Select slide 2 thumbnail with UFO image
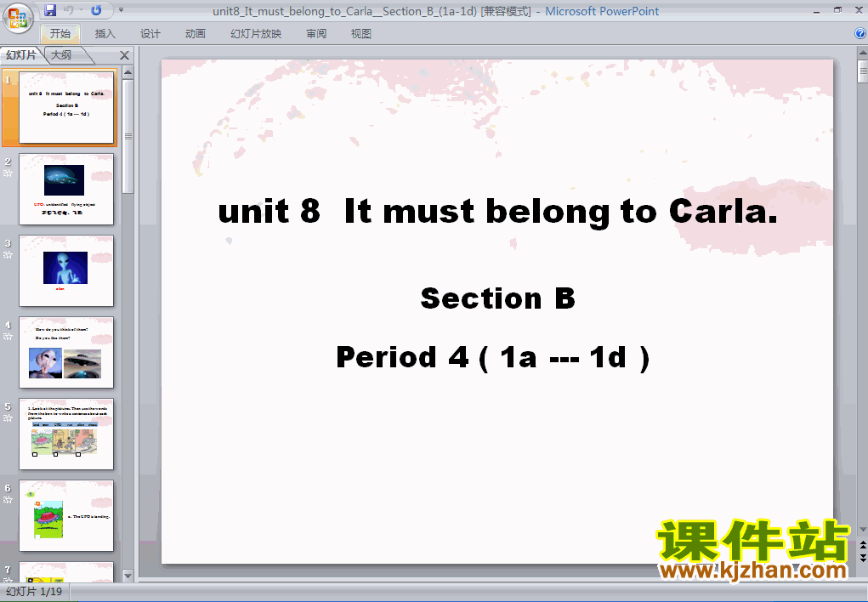 point(66,189)
